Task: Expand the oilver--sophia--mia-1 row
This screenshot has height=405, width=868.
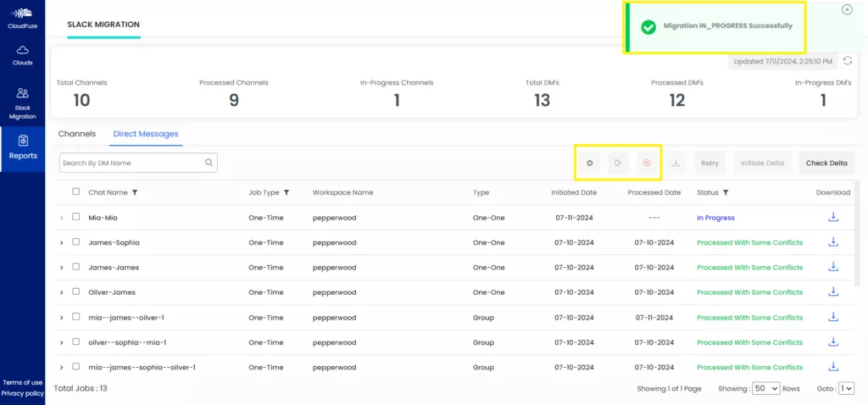Action: click(x=61, y=343)
